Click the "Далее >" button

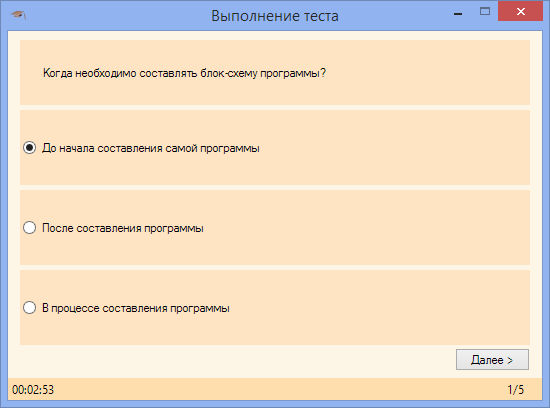tap(492, 360)
